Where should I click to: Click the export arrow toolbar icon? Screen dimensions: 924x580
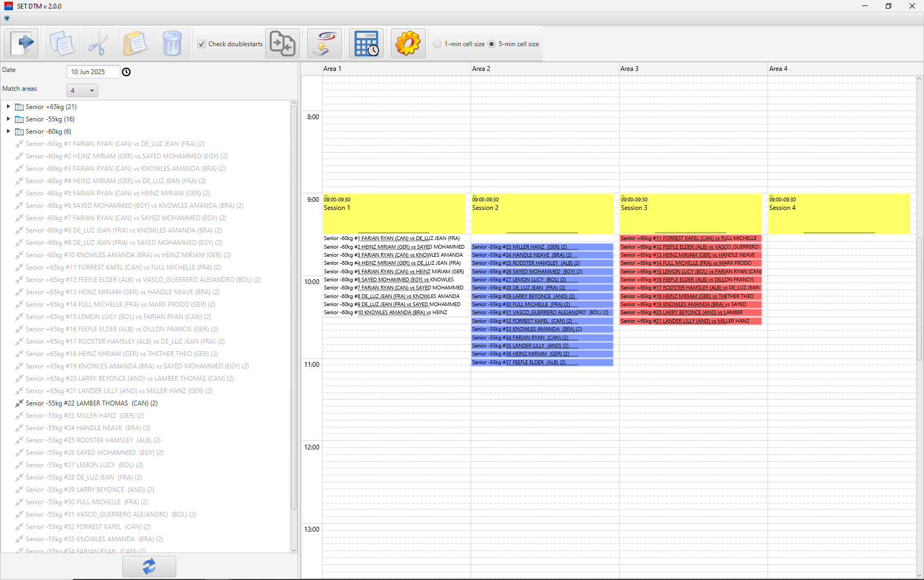(21, 44)
